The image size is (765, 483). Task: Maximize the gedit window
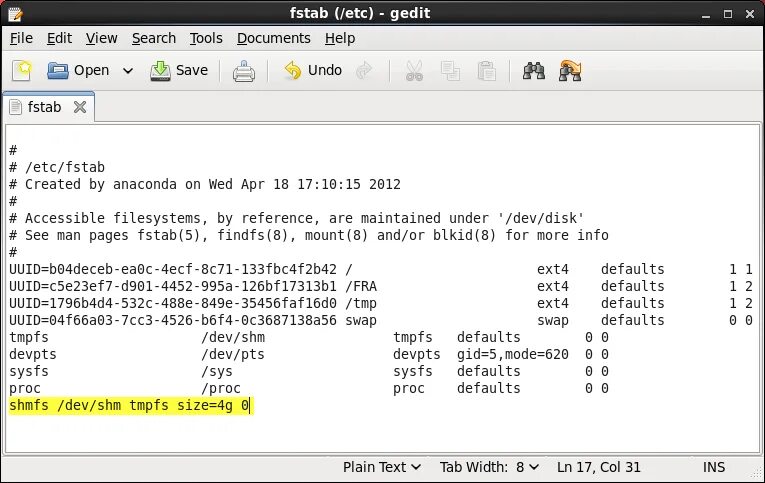pos(727,14)
